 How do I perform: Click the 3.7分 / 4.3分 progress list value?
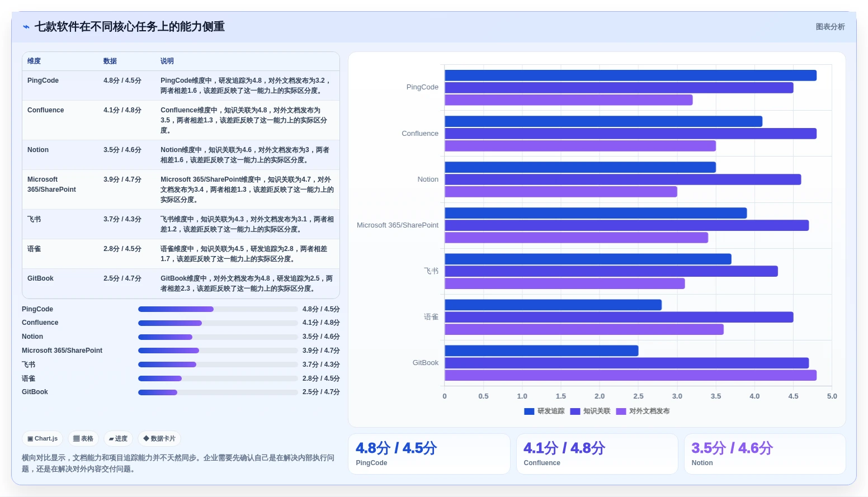[321, 365]
